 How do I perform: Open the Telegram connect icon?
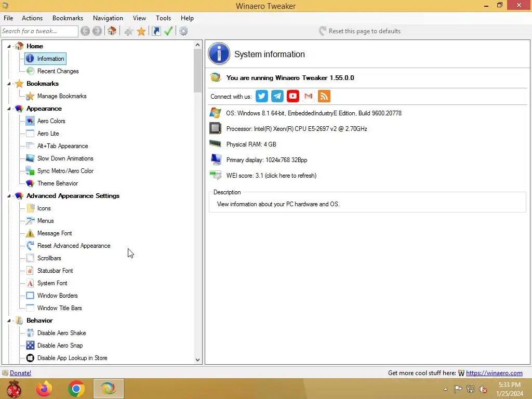pyautogui.click(x=277, y=96)
